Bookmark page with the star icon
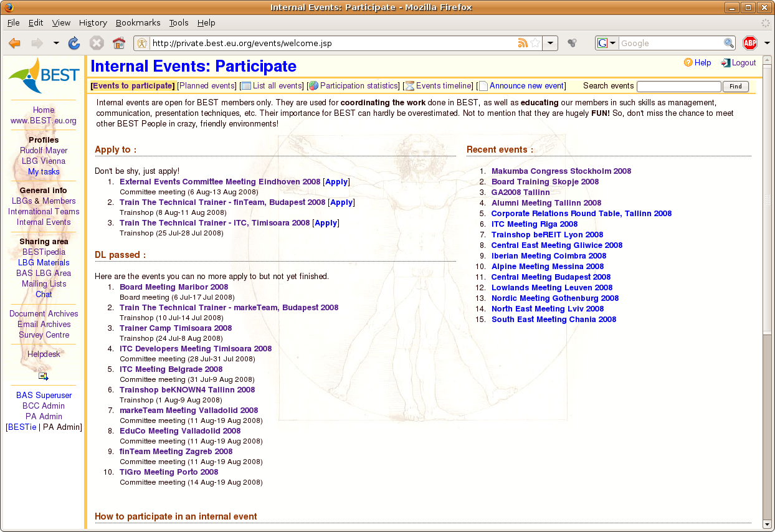The width and height of the screenshot is (775, 532). click(x=535, y=43)
